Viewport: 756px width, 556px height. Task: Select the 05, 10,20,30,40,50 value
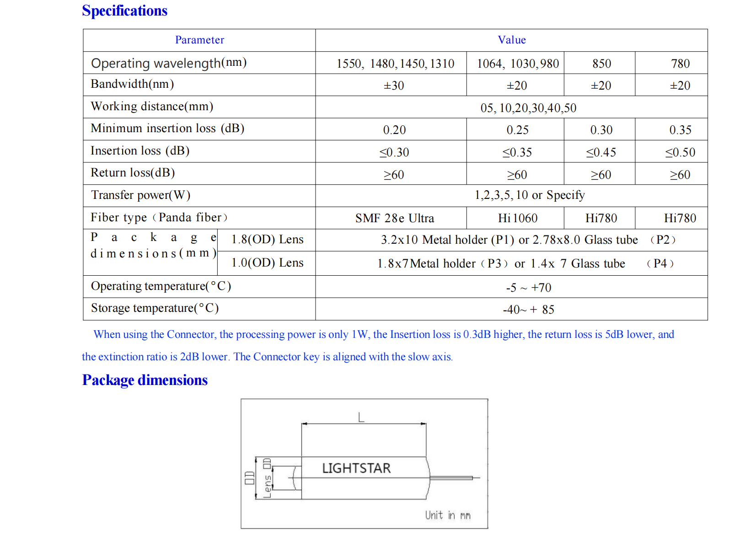point(528,108)
